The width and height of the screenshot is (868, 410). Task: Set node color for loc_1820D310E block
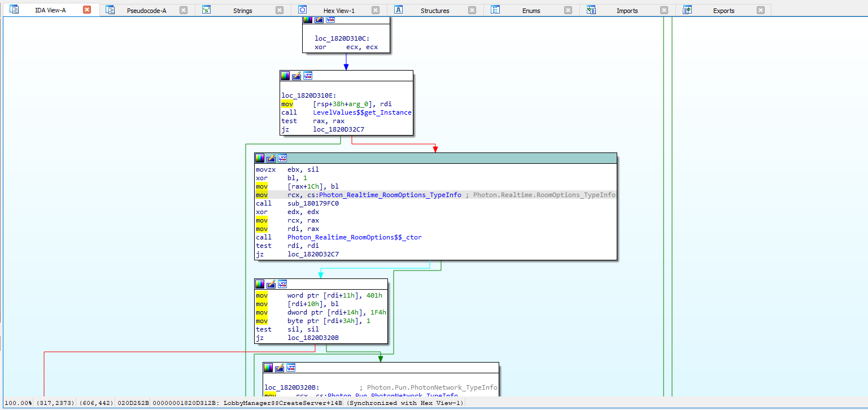pyautogui.click(x=285, y=76)
